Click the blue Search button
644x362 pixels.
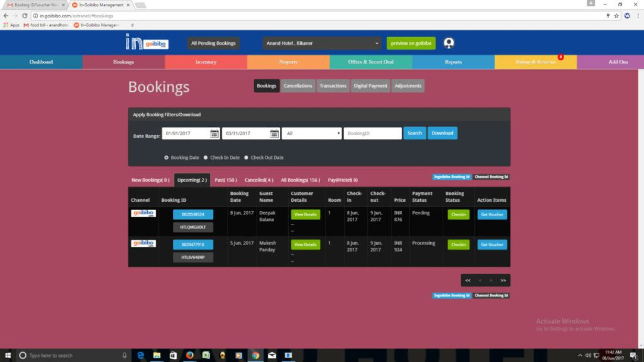414,133
